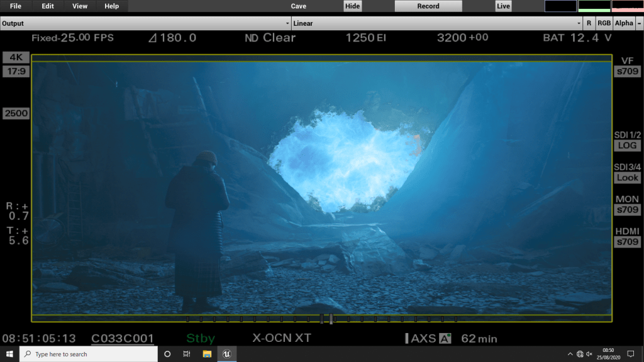Show hidden system tray icons
644x362 pixels.
pyautogui.click(x=570, y=354)
